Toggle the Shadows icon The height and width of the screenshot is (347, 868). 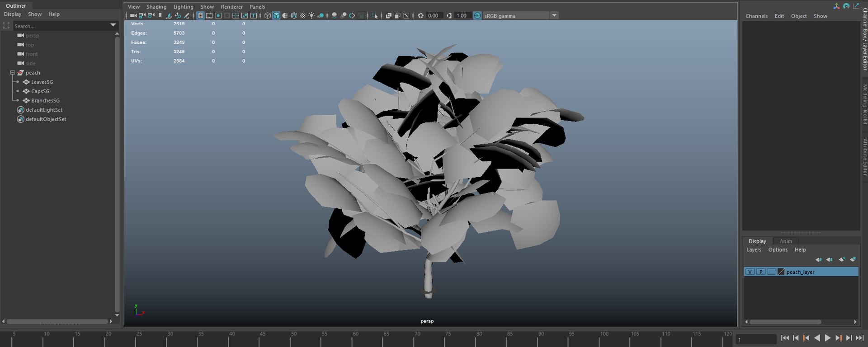click(x=321, y=15)
